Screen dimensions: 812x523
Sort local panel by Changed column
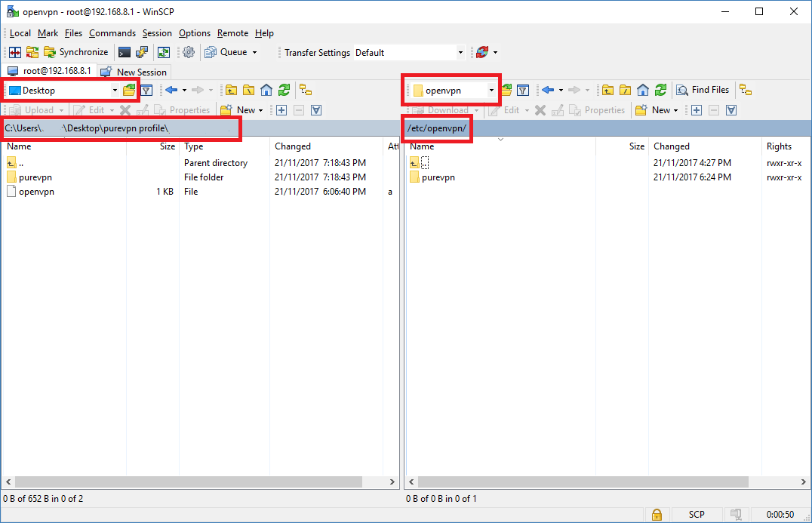[326, 146]
